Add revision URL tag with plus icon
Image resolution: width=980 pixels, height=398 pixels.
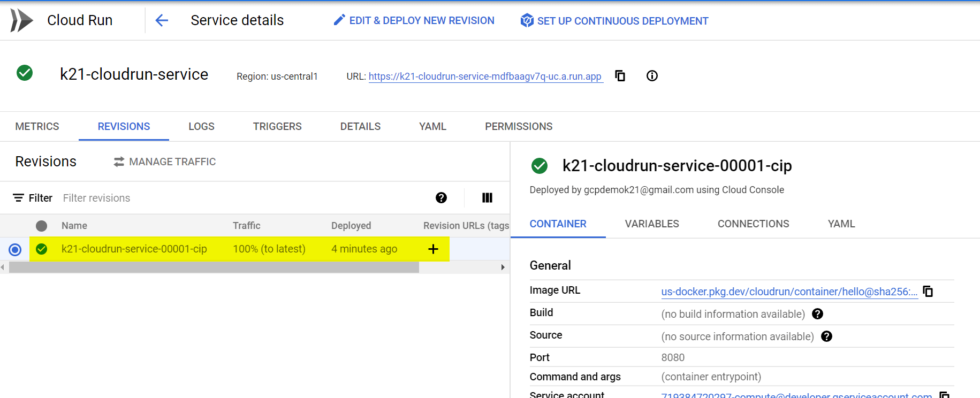[433, 249]
